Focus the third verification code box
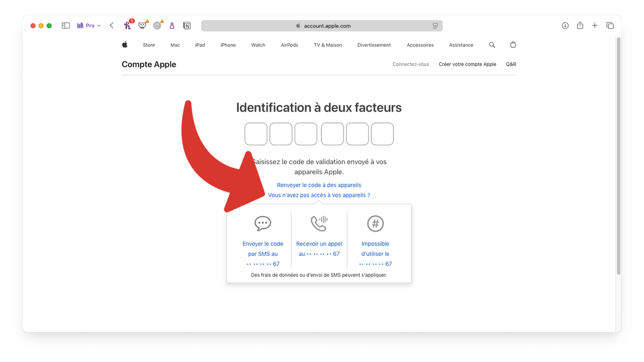The height and width of the screenshot is (362, 644). pyautogui.click(x=306, y=134)
